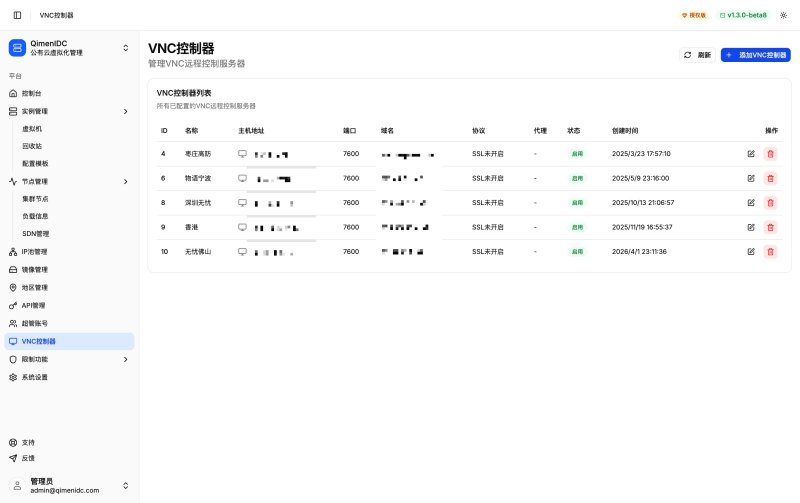The height and width of the screenshot is (503, 800).
Task: Click the administrator avatar icon
Action: pos(17,486)
